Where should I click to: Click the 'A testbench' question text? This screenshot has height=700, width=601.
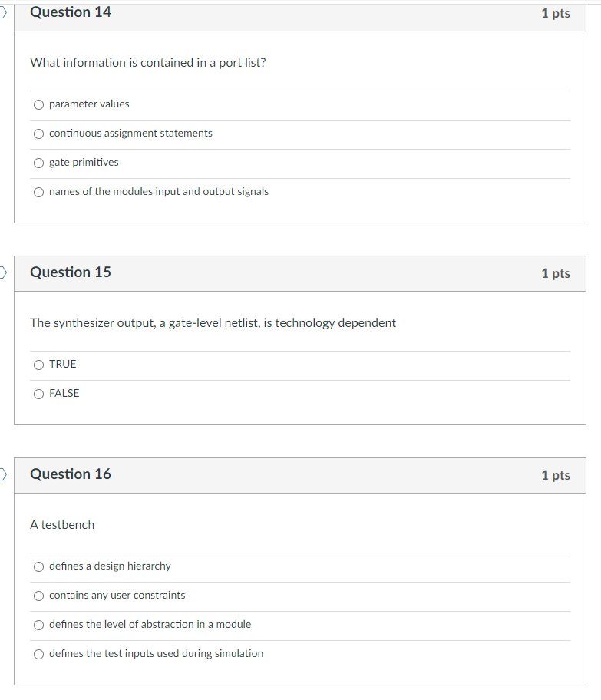point(62,524)
